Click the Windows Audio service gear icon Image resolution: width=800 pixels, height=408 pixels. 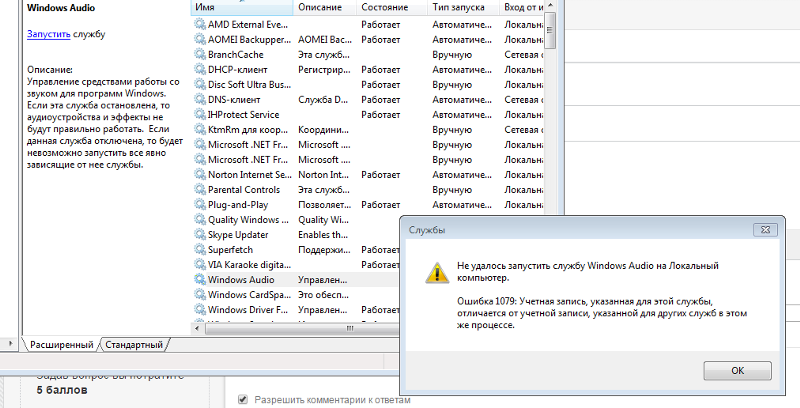(x=199, y=279)
